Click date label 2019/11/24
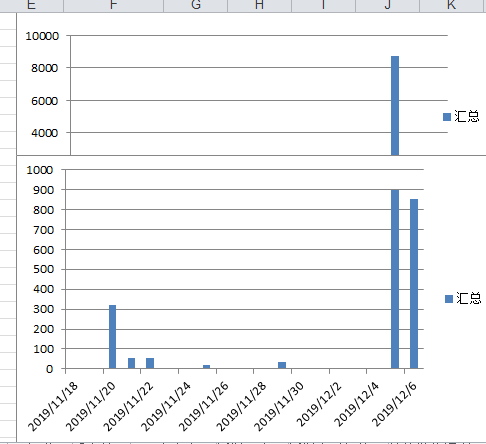486x444 pixels. click(x=166, y=407)
